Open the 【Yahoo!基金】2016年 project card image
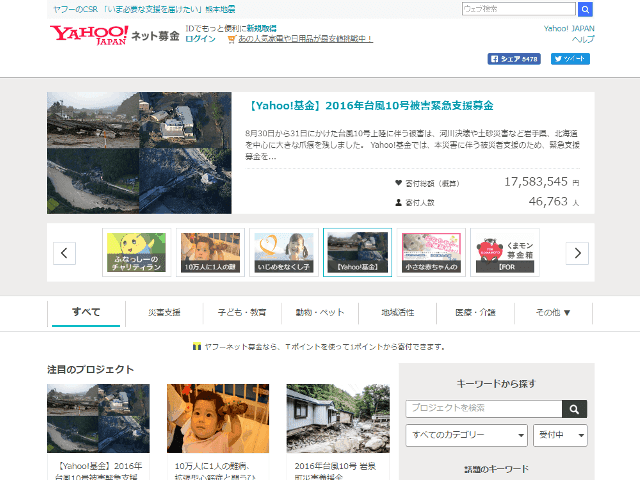This screenshot has width=640, height=480. coord(98,418)
